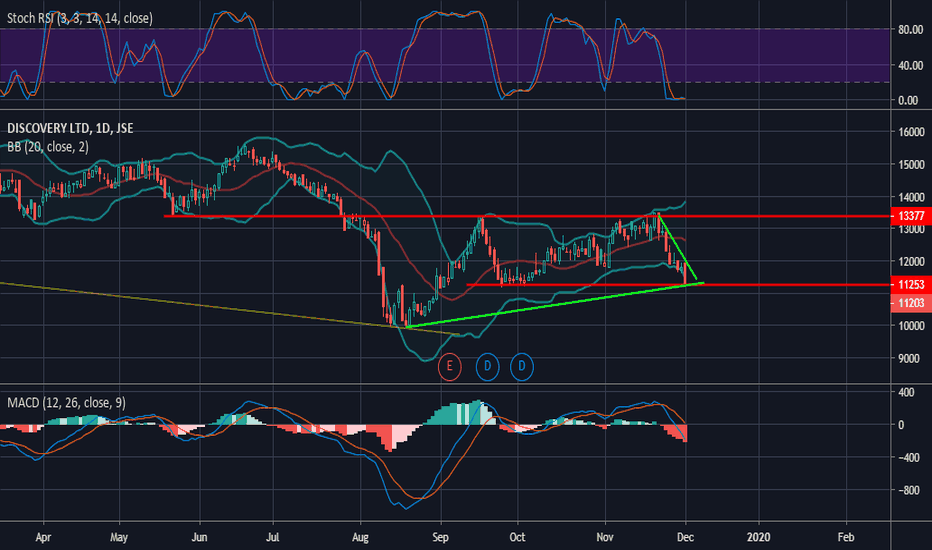The image size is (932, 550).
Task: Click the red 11253 price label
Action: click(911, 285)
